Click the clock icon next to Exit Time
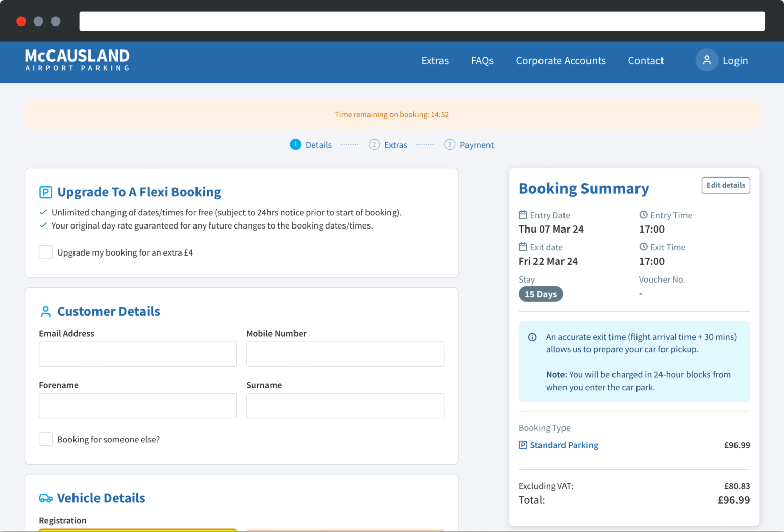The image size is (784, 532). [643, 247]
